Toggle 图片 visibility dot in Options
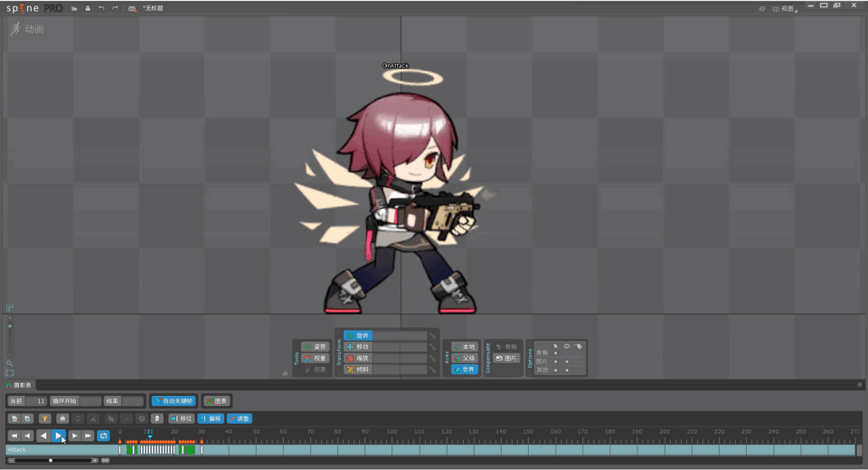The height and width of the screenshot is (470, 868). (x=567, y=362)
